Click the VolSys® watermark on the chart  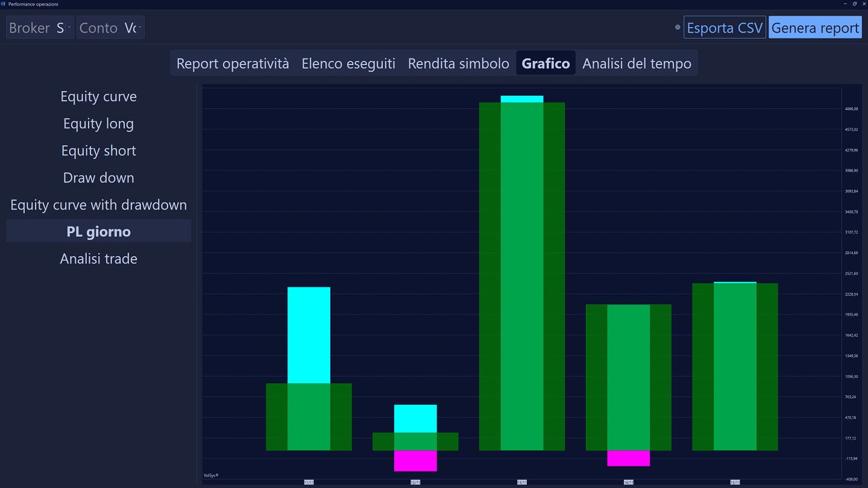pyautogui.click(x=210, y=476)
